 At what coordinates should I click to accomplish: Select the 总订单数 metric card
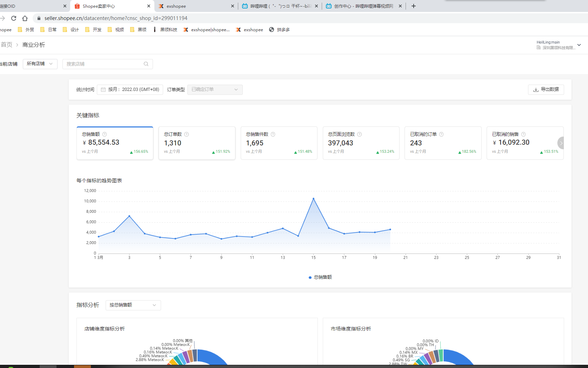[197, 143]
